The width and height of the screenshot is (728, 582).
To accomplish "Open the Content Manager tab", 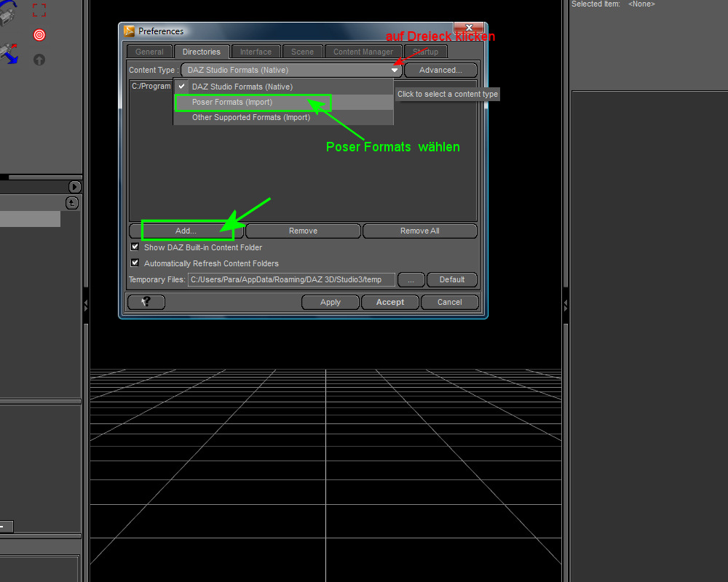I will coord(363,52).
